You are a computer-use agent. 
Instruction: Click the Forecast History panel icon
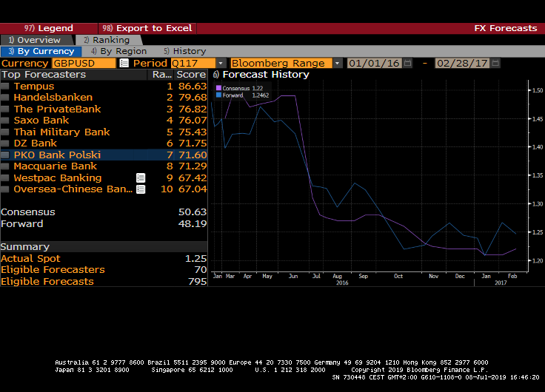(x=215, y=75)
